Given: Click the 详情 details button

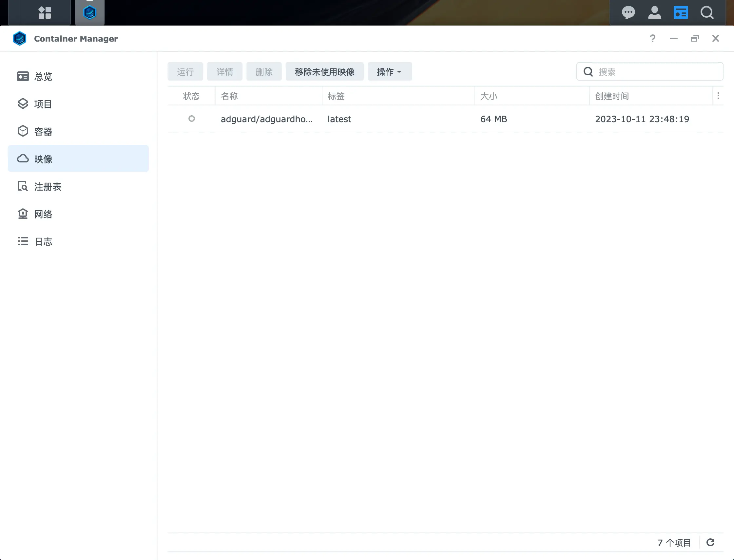Looking at the screenshot, I should pyautogui.click(x=225, y=71).
